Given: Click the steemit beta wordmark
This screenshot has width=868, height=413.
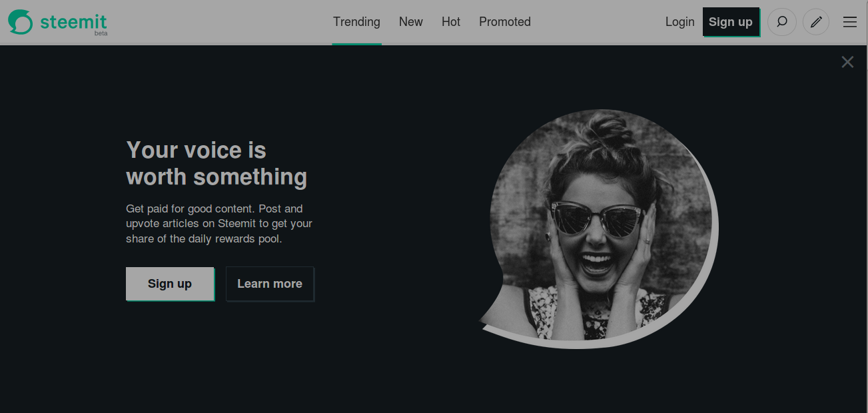Looking at the screenshot, I should pyautogui.click(x=73, y=23).
